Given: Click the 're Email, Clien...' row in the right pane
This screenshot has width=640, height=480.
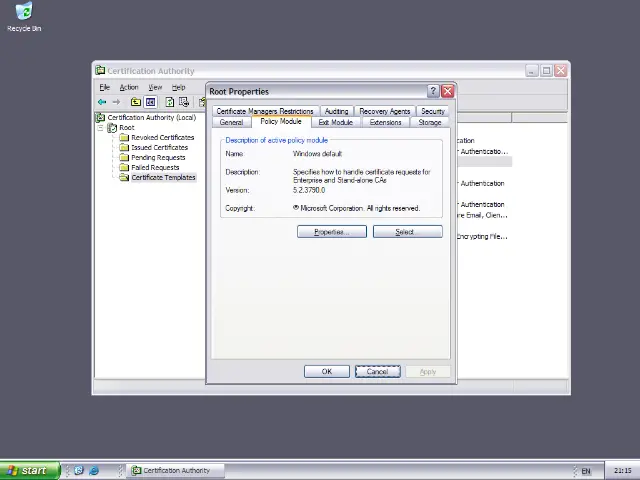Looking at the screenshot, I should point(482,215).
